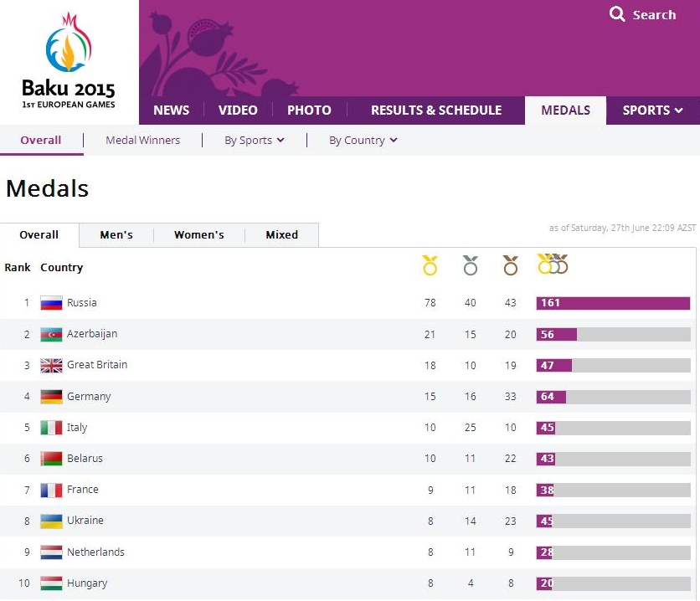
Task: Open the By Sports dropdown
Action: (x=254, y=141)
